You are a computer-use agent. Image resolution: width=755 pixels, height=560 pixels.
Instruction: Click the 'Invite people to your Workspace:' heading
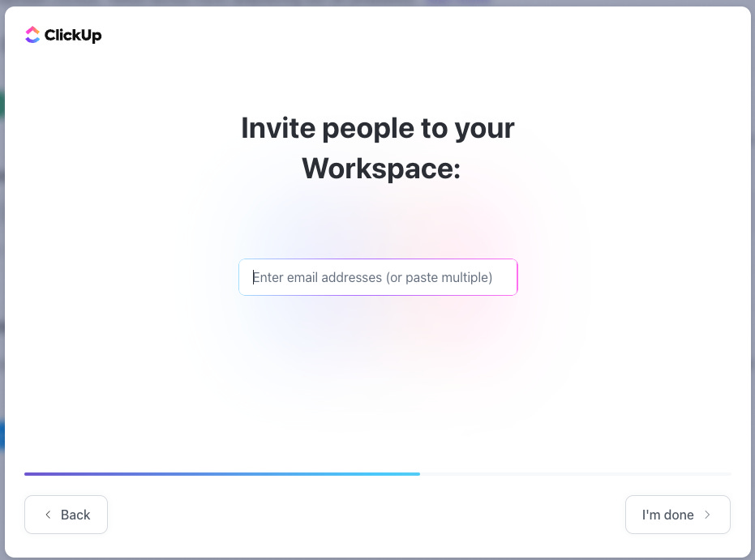(x=378, y=148)
